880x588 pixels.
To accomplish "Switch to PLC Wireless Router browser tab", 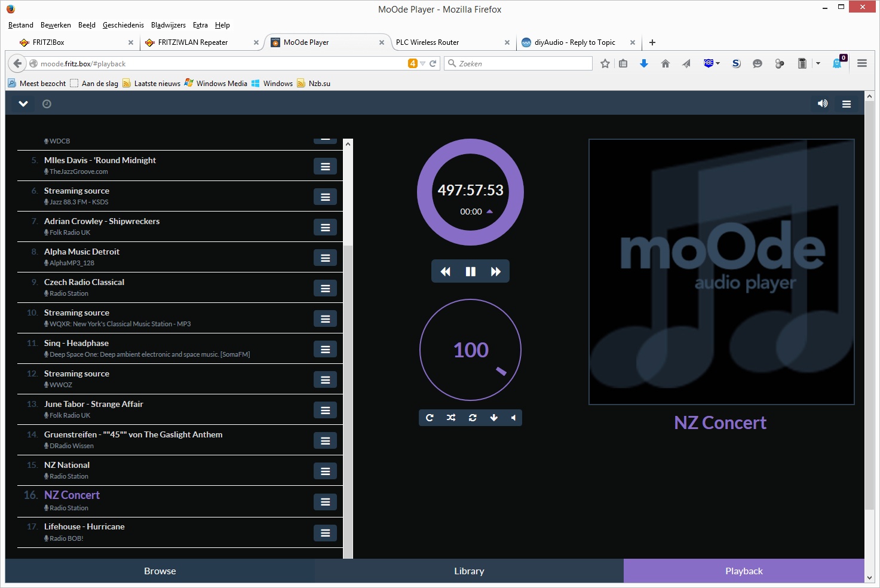I will click(x=452, y=42).
